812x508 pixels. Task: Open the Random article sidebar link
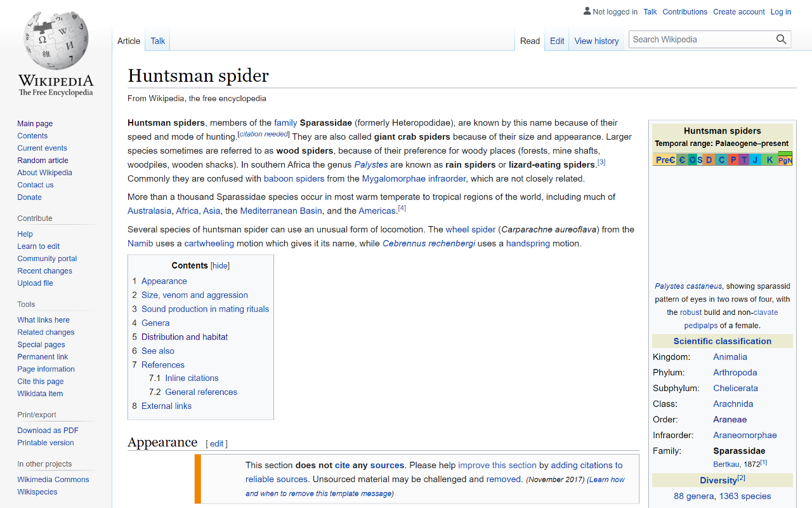coord(43,161)
